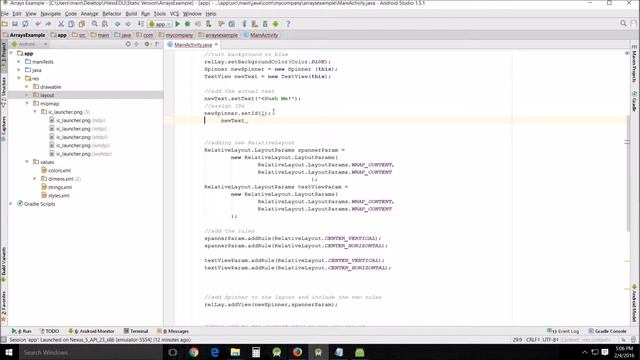640x360 pixels.
Task: Open the Refactor menu
Action: pyautogui.click(x=111, y=13)
